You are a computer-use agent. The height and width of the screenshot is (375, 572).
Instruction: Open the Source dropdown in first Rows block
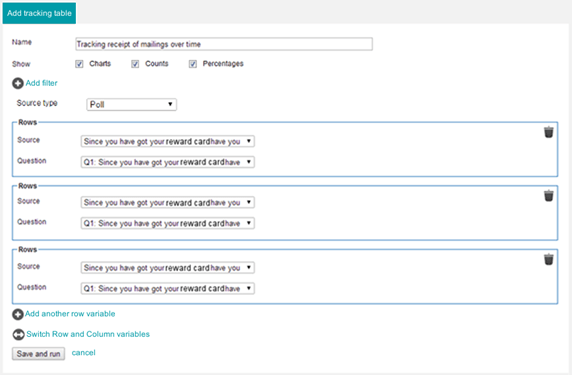click(x=168, y=142)
